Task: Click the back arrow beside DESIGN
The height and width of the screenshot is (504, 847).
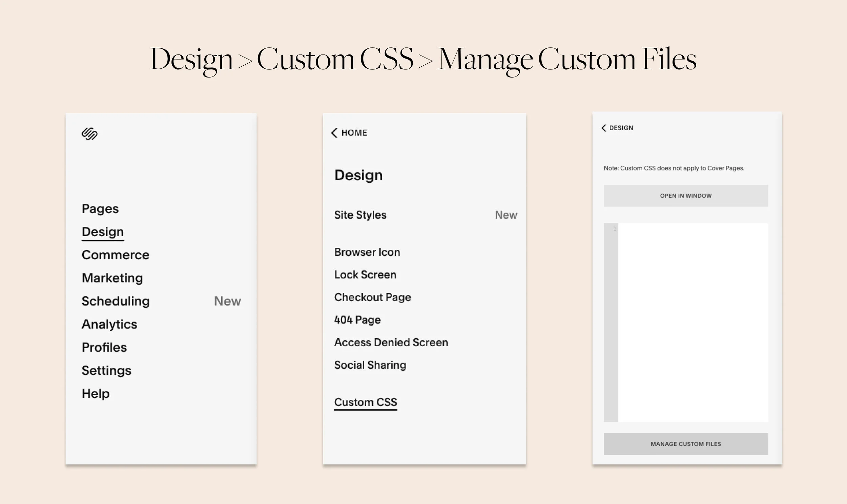Action: [604, 128]
